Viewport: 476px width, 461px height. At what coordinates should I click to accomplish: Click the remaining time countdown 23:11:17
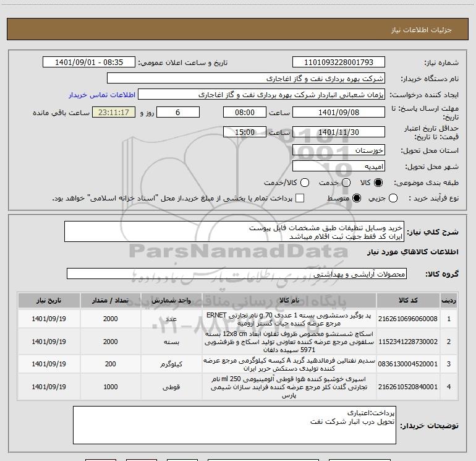(114, 112)
